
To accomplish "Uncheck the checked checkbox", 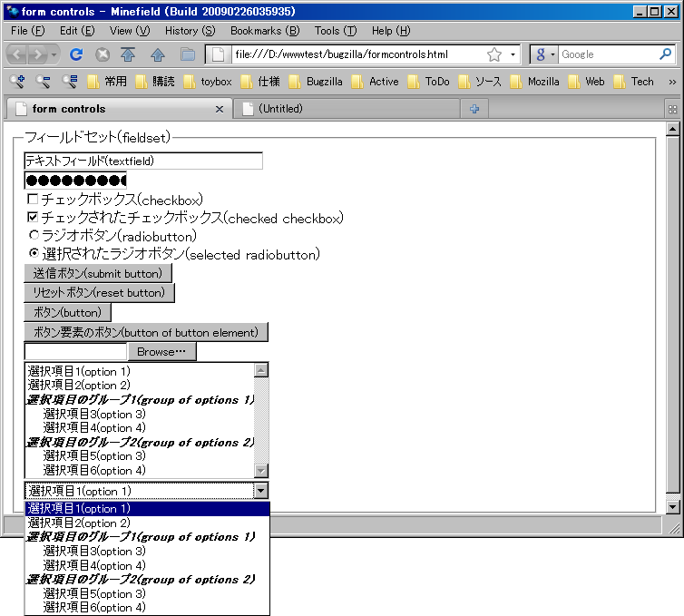I will click(33, 217).
